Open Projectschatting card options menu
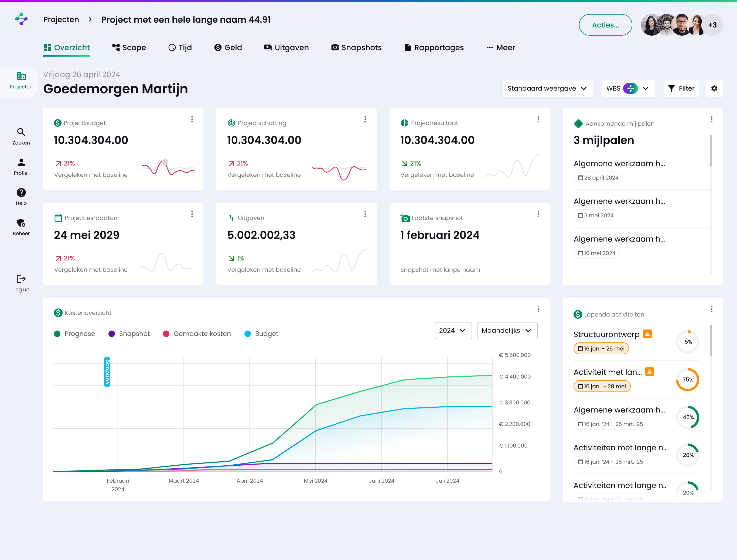737x560 pixels. pyautogui.click(x=365, y=119)
